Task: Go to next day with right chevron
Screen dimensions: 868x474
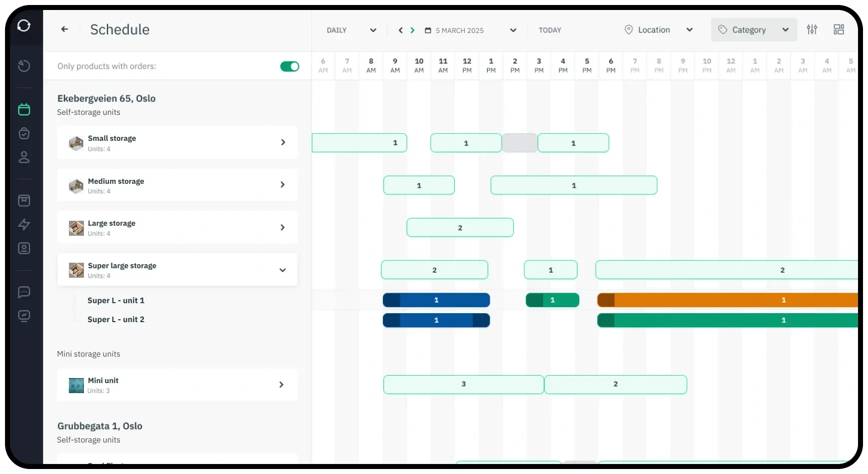Action: click(x=412, y=30)
